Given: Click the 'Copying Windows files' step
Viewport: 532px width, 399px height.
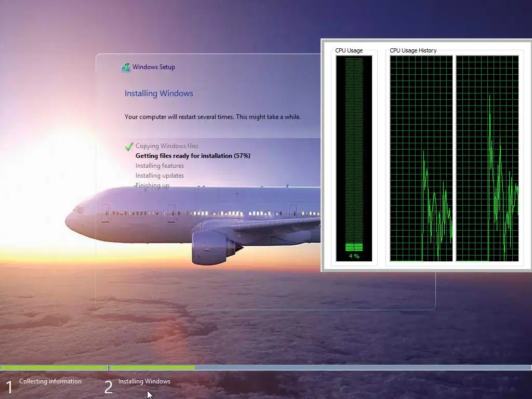Looking at the screenshot, I should click(x=167, y=146).
